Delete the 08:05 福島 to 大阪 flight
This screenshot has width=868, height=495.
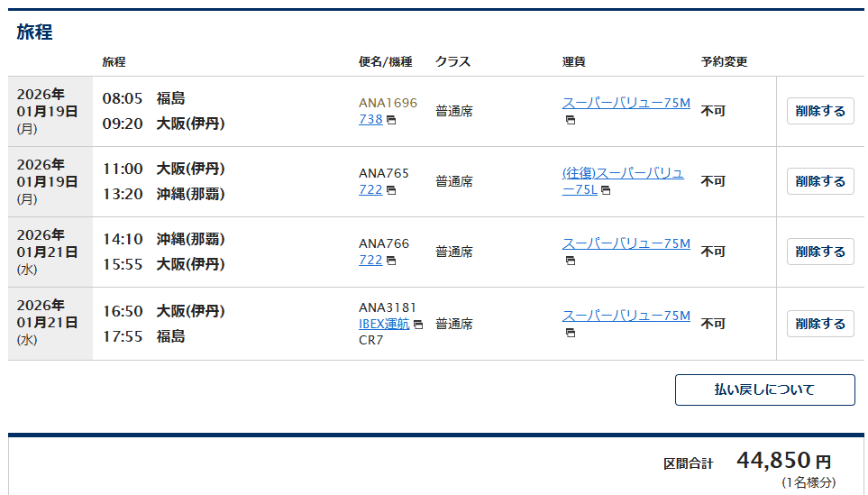(x=820, y=111)
